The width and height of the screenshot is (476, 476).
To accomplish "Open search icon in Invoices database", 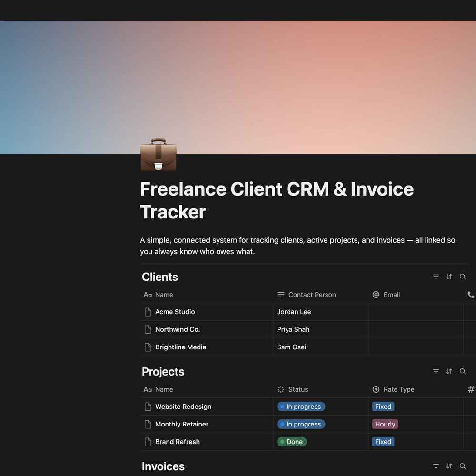I will click(x=463, y=466).
